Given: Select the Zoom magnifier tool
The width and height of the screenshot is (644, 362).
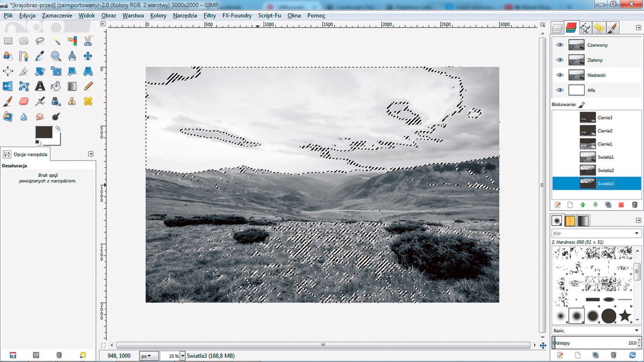Looking at the screenshot, I should (x=56, y=56).
